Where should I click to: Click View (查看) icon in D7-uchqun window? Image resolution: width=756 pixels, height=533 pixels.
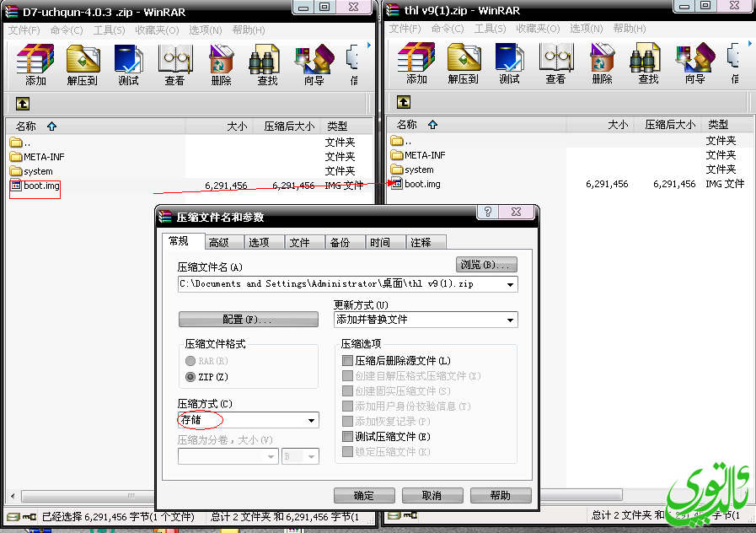pyautogui.click(x=174, y=65)
